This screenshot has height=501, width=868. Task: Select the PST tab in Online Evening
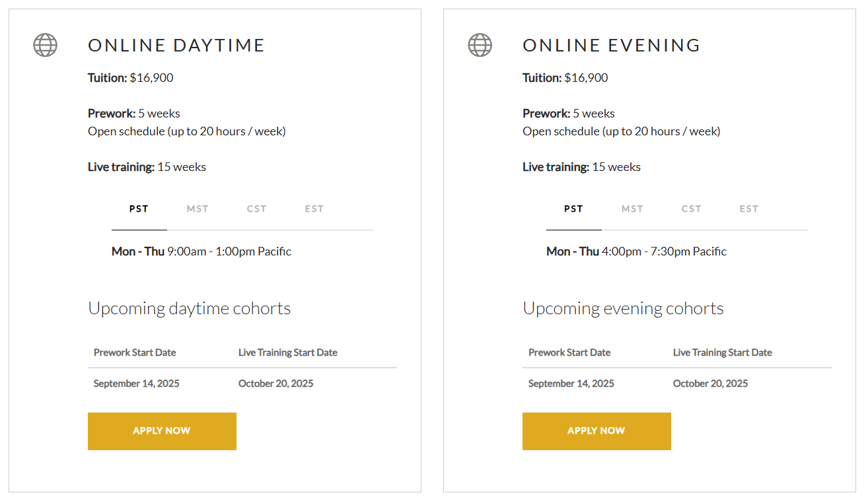(573, 209)
